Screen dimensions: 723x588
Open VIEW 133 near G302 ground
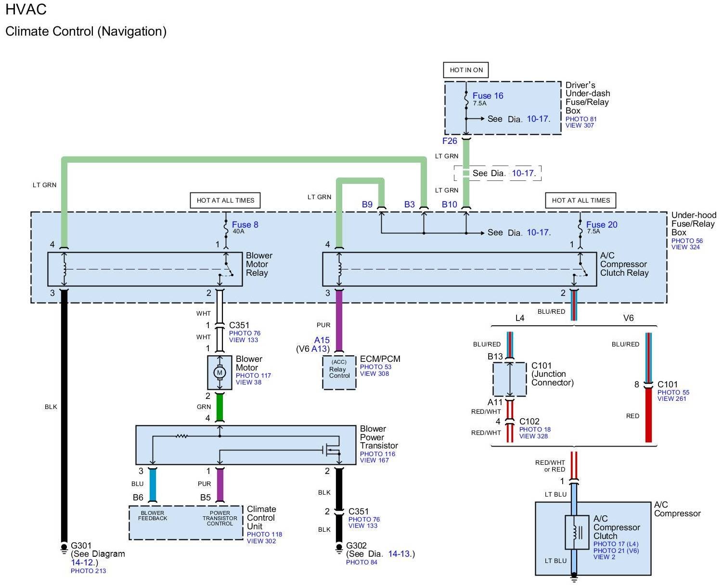click(362, 525)
